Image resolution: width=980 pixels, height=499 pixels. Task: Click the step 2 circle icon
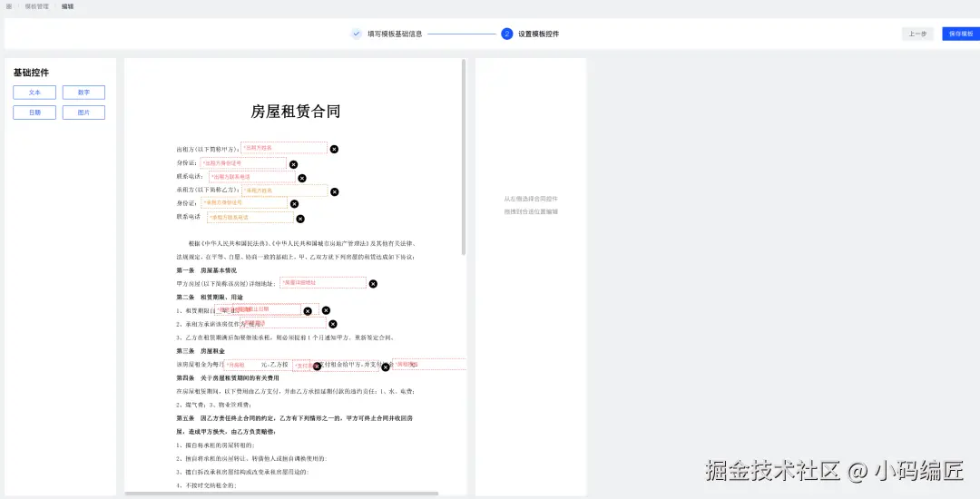tap(507, 34)
